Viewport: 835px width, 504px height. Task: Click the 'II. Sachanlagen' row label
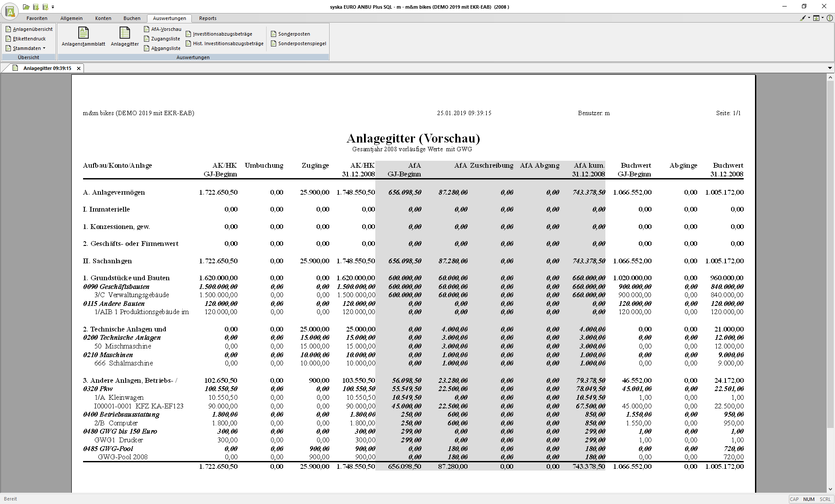pyautogui.click(x=107, y=261)
